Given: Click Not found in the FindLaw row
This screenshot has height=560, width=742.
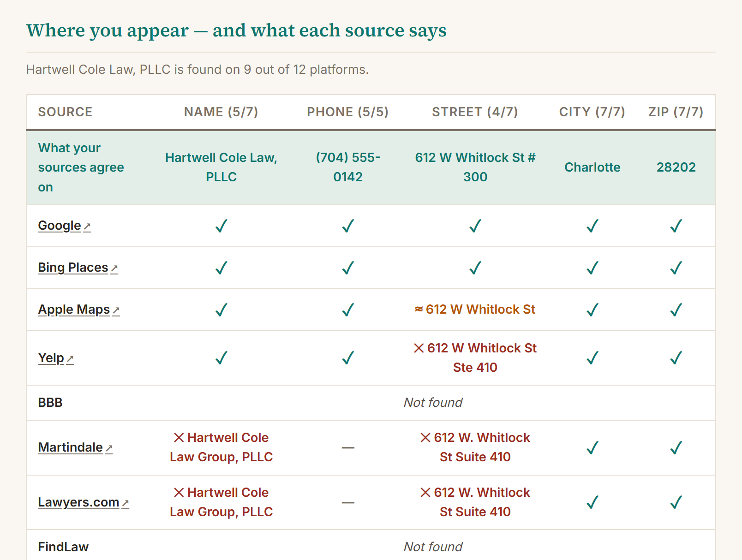Looking at the screenshot, I should 433,547.
